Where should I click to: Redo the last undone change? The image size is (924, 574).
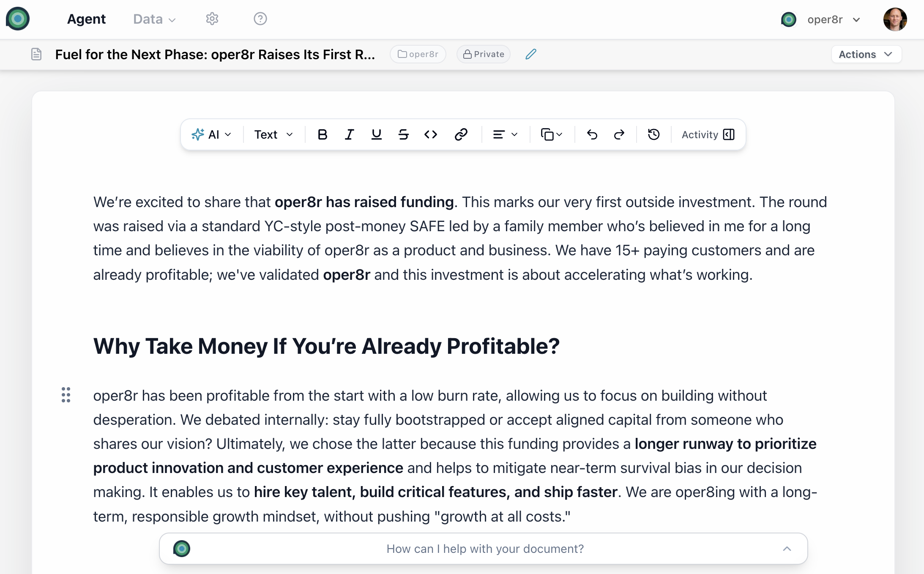point(619,134)
